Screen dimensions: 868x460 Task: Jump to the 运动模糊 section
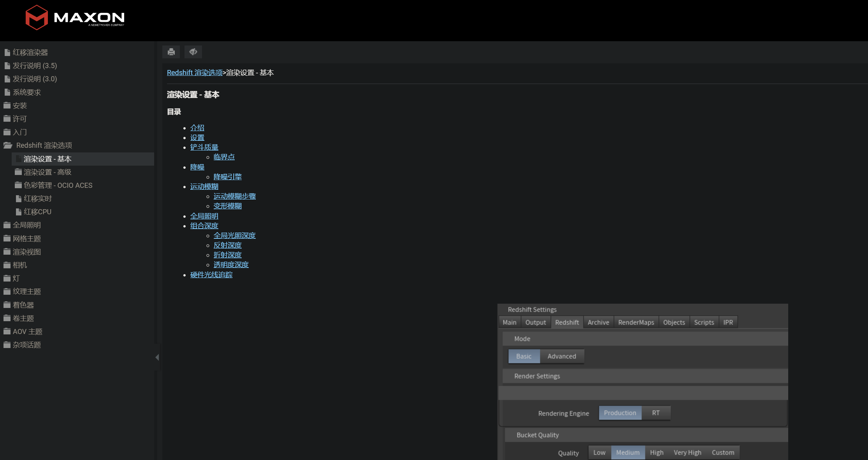[204, 186]
